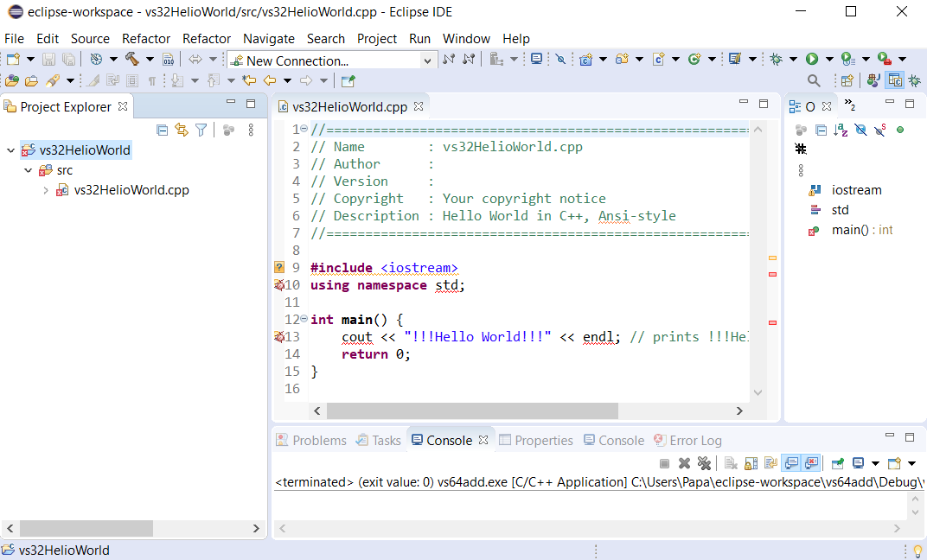Click the tips lightbulb in status bar
This screenshot has width=927, height=560.
click(x=917, y=550)
